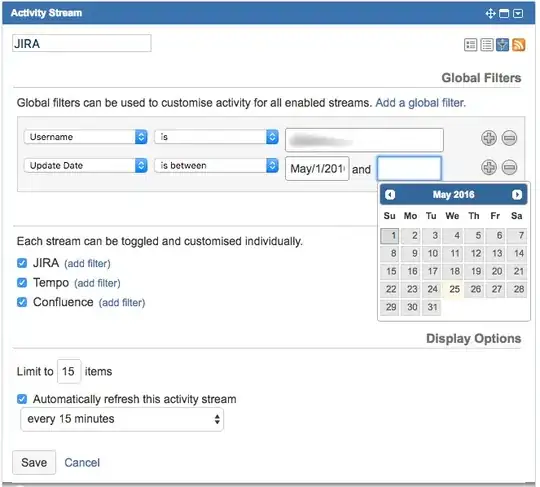Viewport: 540px width, 487px height.
Task: Open the Username field dropdown
Action: pyautogui.click(x=86, y=137)
